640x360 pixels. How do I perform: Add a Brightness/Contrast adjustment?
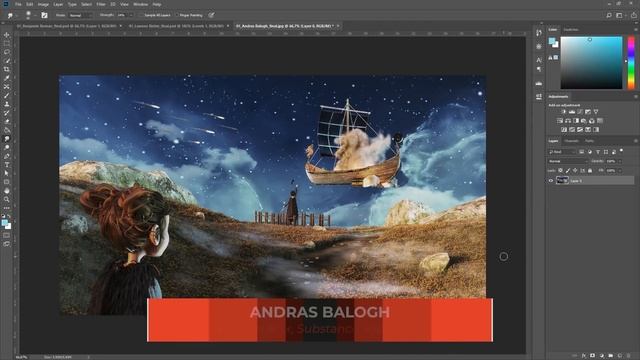tap(564, 112)
